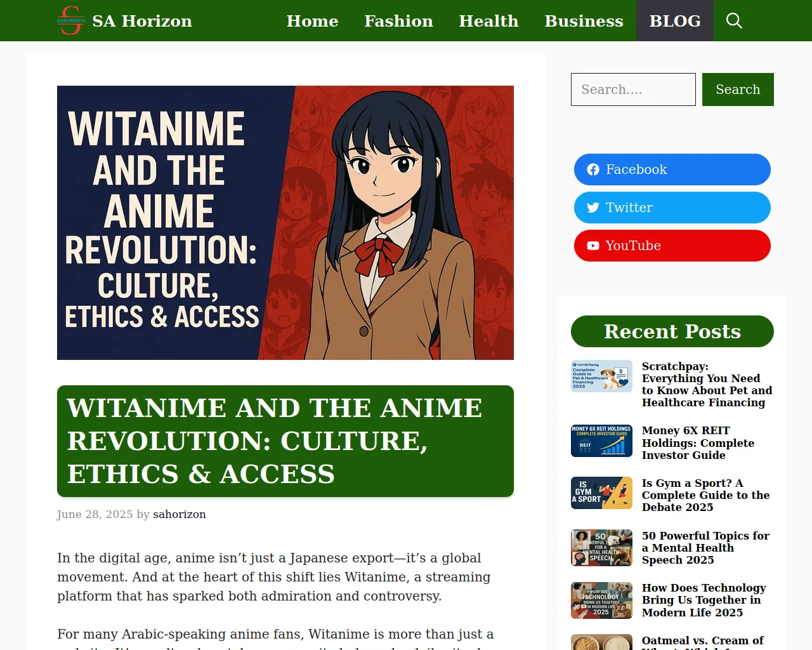Open the Mental Health Speech post thumbnail

(601, 548)
